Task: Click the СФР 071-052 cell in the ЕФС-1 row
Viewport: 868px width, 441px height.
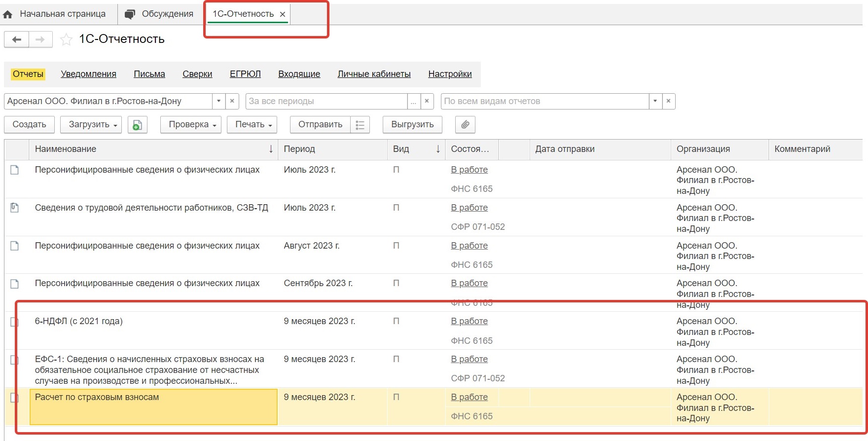Action: pyautogui.click(x=478, y=378)
